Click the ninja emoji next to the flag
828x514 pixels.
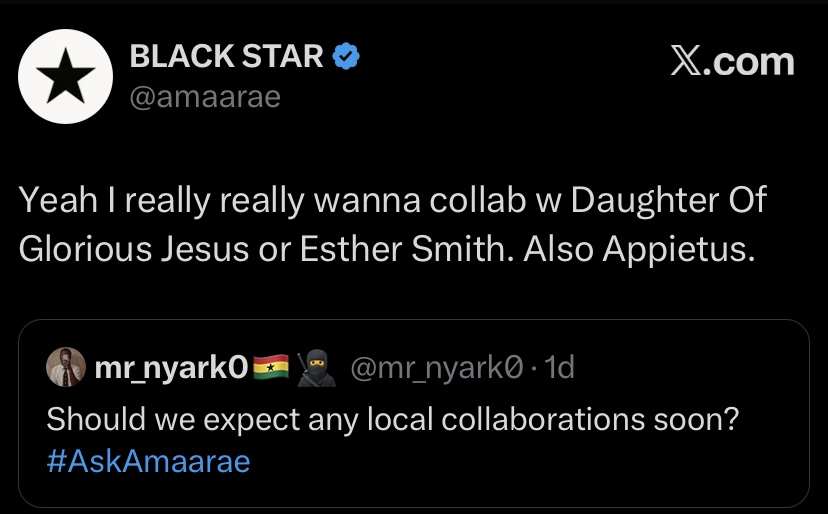tap(314, 368)
